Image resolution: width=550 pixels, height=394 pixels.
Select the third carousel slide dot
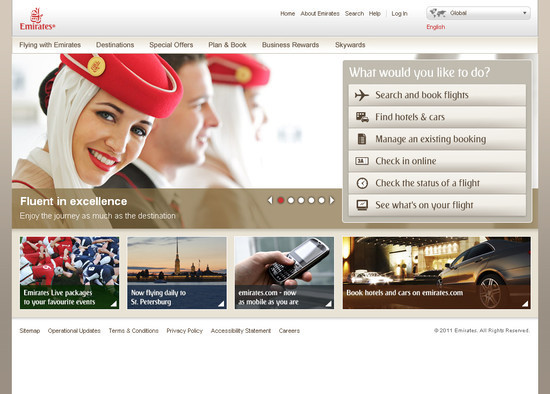click(301, 200)
